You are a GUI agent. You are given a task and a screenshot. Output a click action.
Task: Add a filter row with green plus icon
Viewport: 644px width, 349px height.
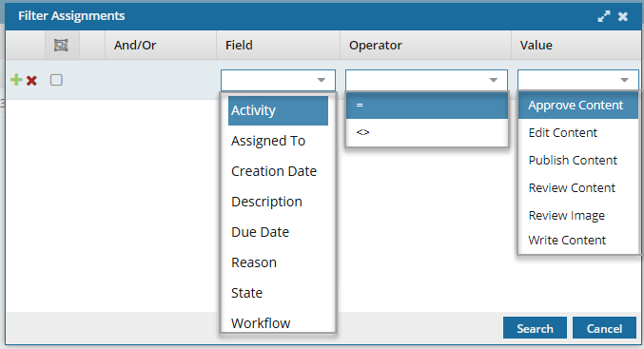point(16,80)
